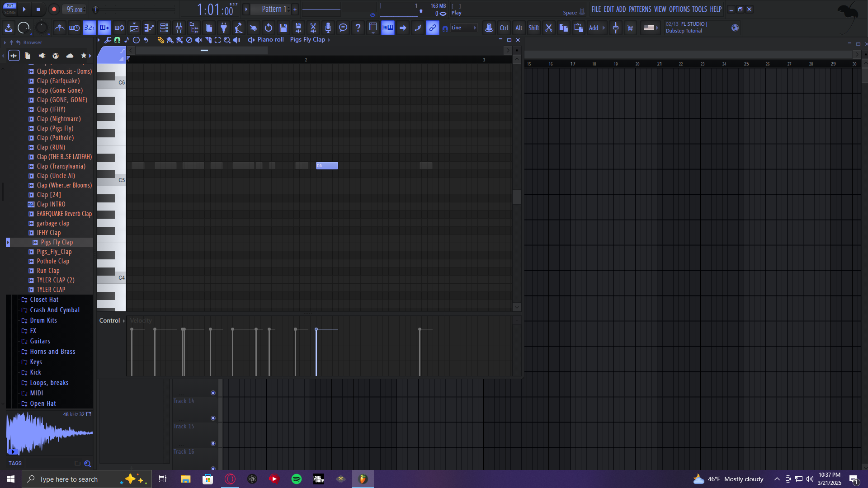Click the Add button in toolbar
Screen dimensions: 868x488
click(594, 28)
